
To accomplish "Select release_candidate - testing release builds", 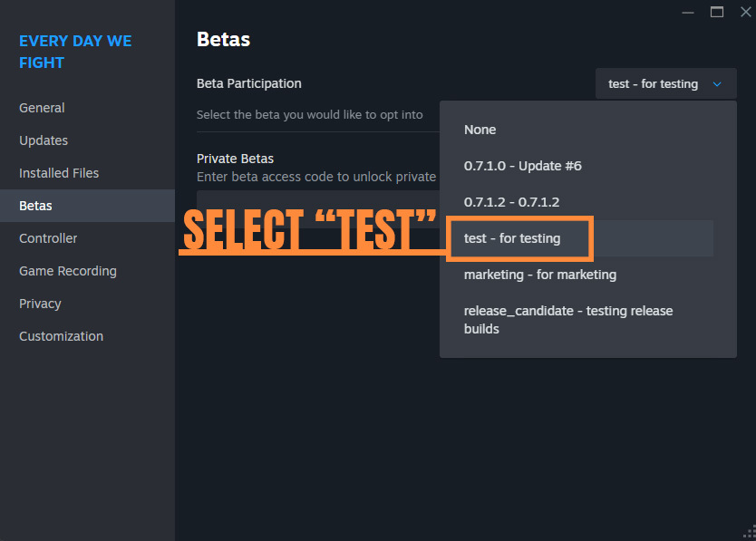I will tap(568, 320).
